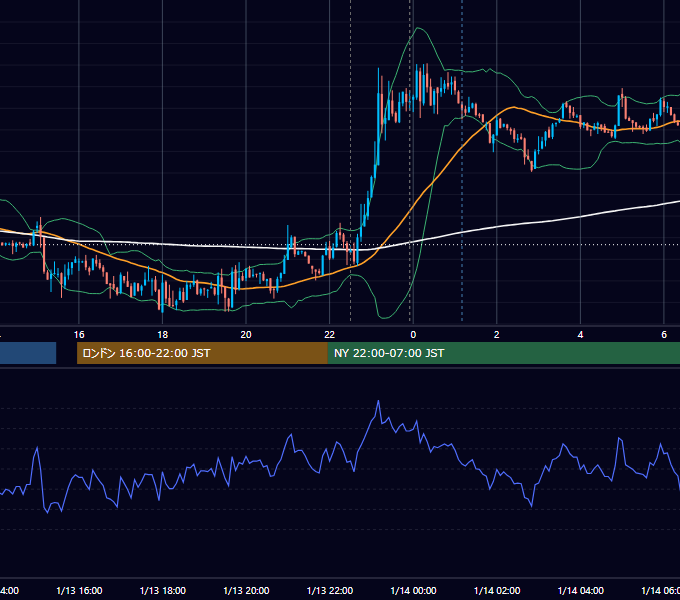The height and width of the screenshot is (600, 680).
Task: Click the 1/13 16:00 time label
Action: [79, 590]
